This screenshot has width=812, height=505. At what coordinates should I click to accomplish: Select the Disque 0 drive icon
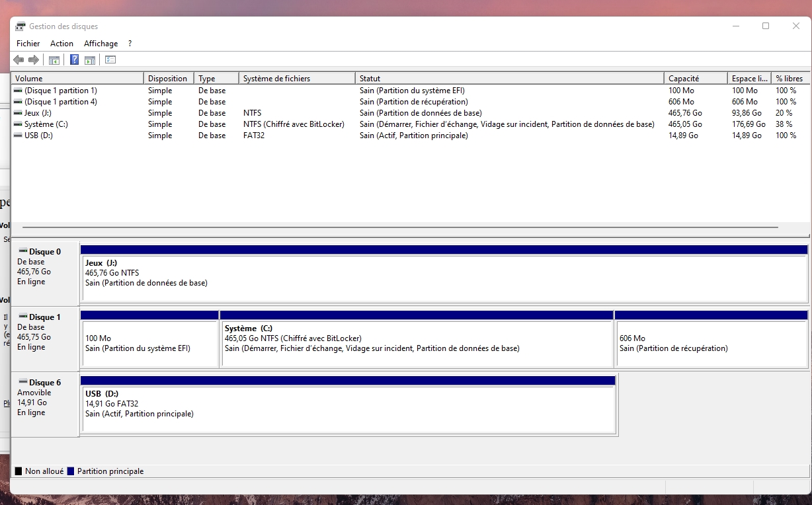(x=23, y=251)
